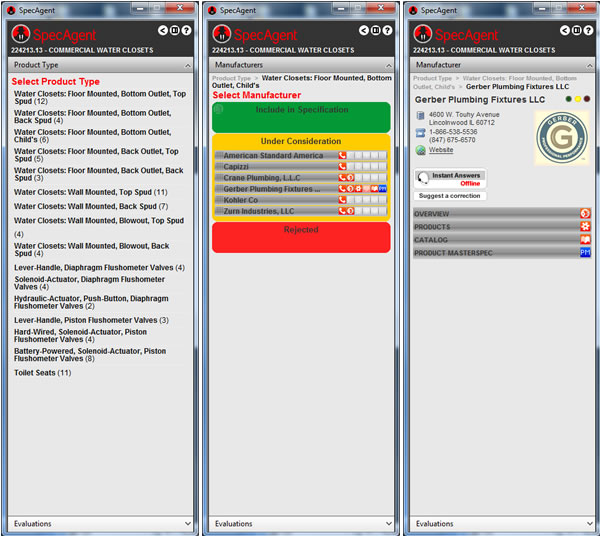Select Water Closets: Floor Mounted, Bottom Outlet, Back Spud
600x536 pixels.
coord(93,117)
